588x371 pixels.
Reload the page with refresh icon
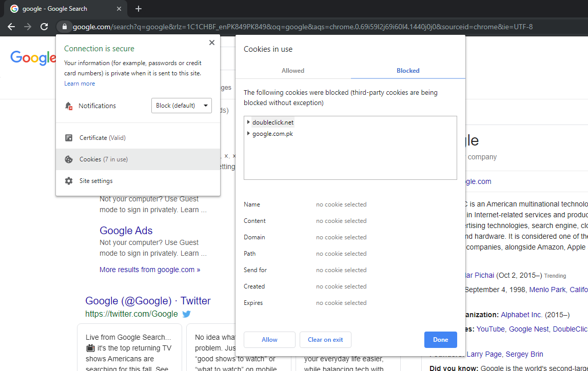(44, 27)
